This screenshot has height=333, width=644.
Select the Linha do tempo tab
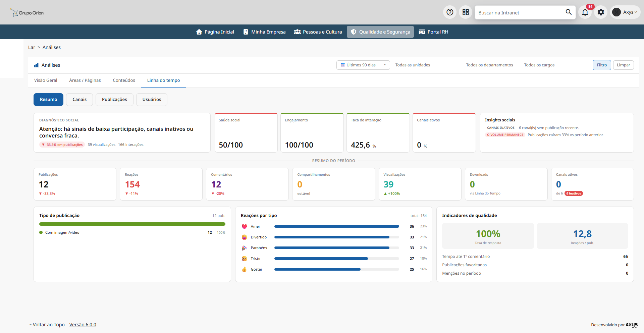pyautogui.click(x=163, y=80)
